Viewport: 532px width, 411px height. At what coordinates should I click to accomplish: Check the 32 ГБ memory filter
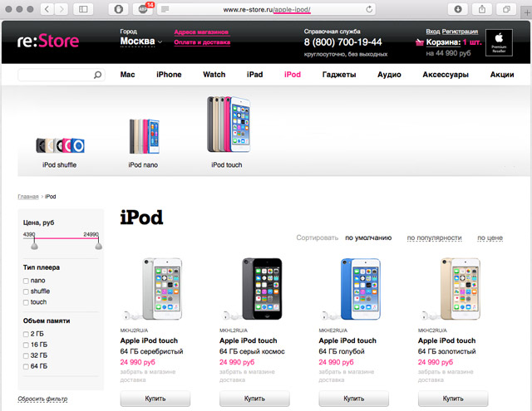pos(26,356)
